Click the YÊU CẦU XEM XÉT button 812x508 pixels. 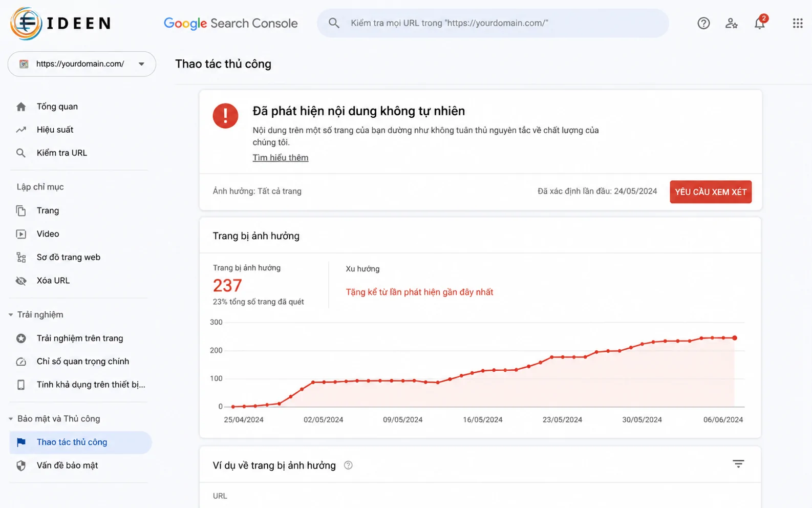(x=711, y=192)
